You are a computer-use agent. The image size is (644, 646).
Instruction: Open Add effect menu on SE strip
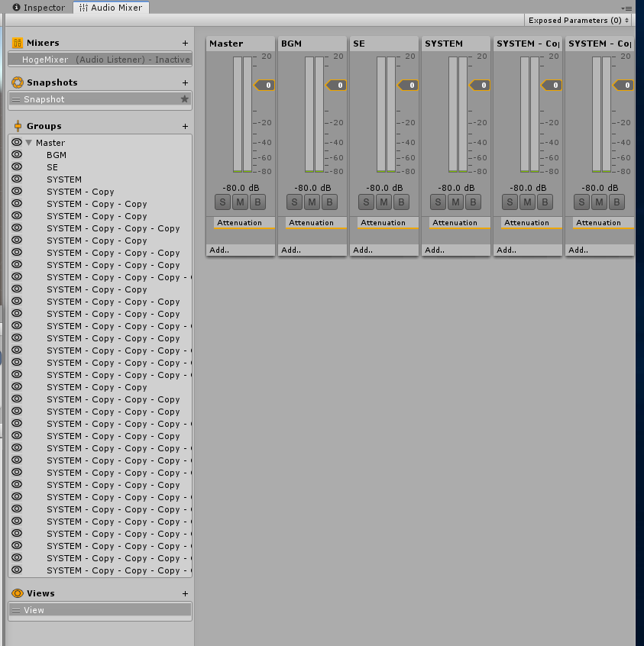click(383, 250)
